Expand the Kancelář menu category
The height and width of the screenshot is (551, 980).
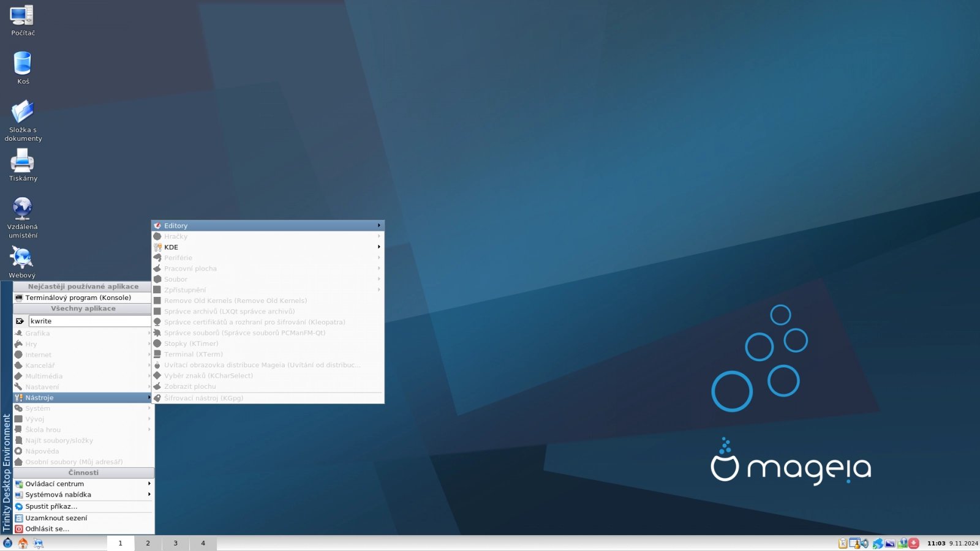[83, 365]
